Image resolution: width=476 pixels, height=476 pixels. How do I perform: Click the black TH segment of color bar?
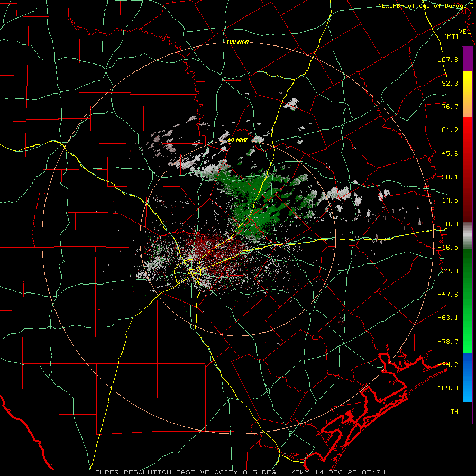point(467,413)
